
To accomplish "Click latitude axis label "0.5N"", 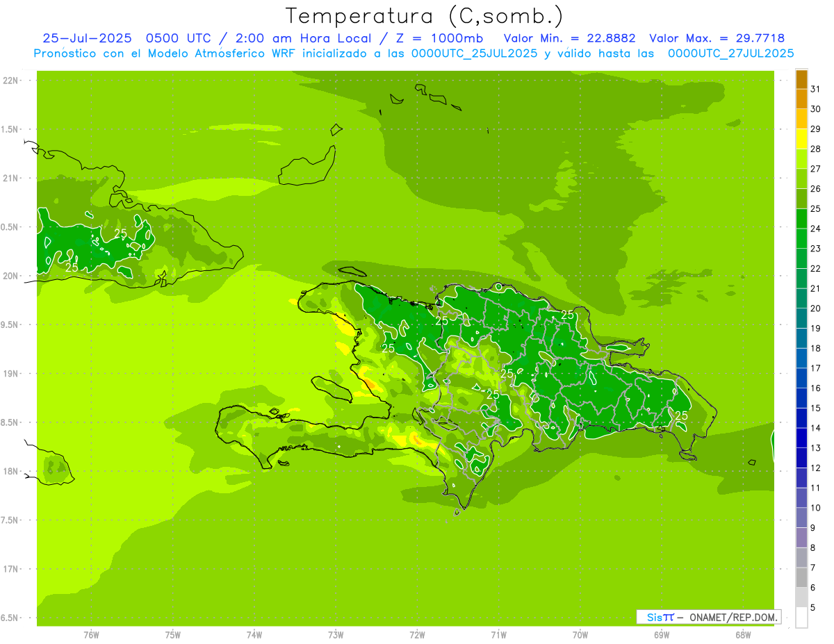I will click(x=9, y=227).
